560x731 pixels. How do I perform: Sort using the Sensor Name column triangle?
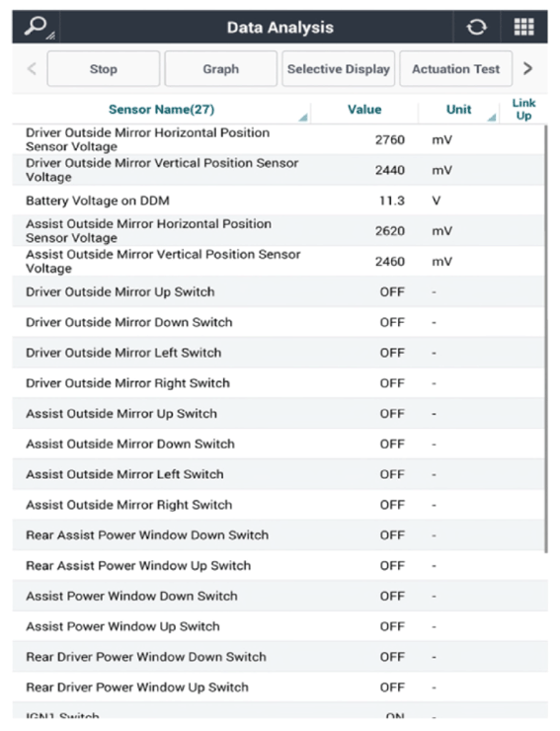(x=303, y=118)
